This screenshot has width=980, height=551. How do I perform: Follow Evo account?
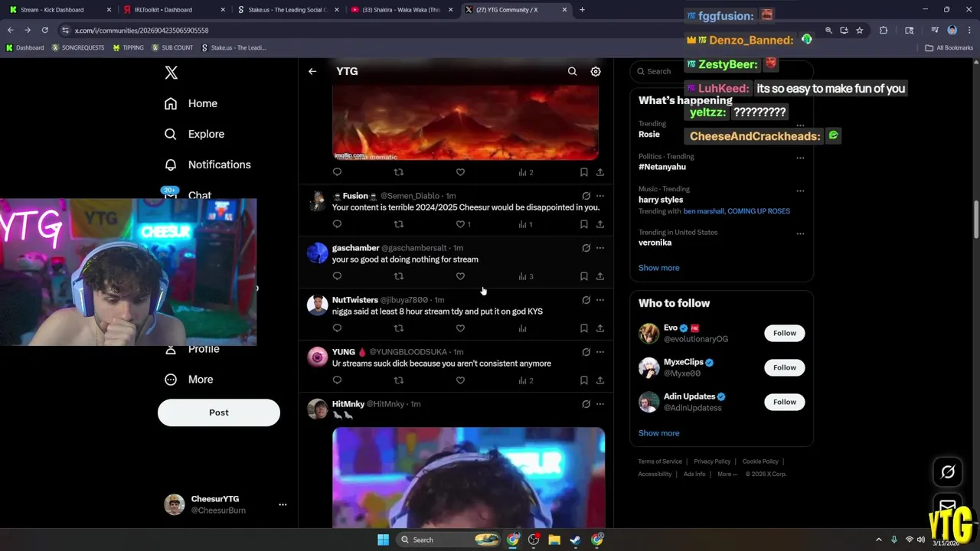coord(785,333)
